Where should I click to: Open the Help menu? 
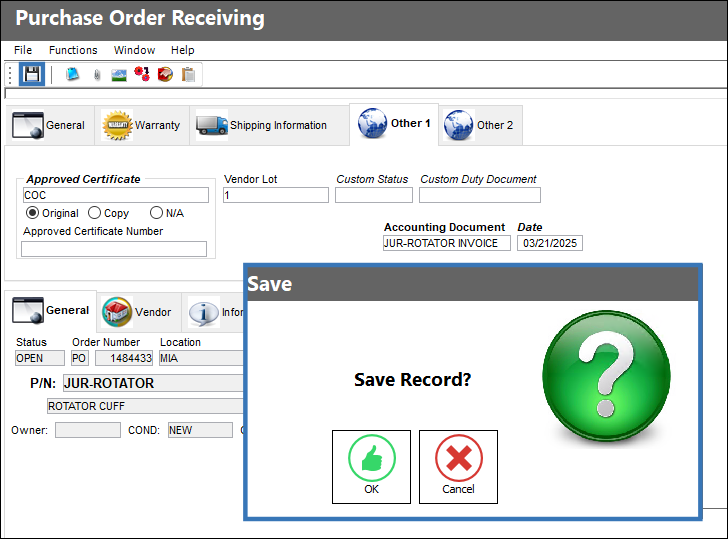[182, 50]
